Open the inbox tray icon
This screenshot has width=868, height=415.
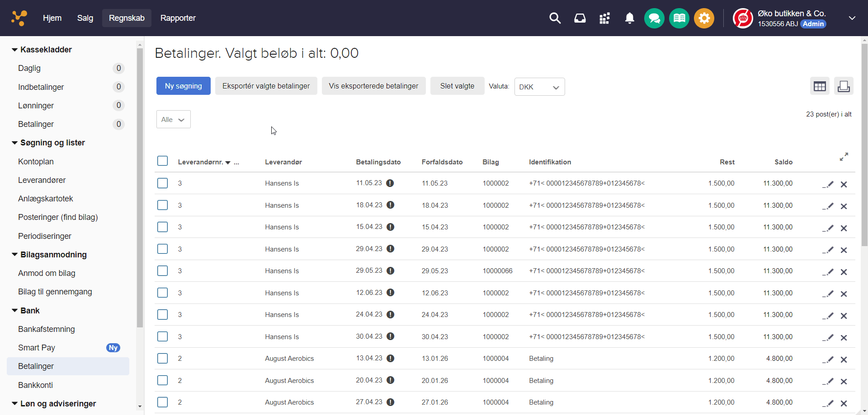pos(580,18)
